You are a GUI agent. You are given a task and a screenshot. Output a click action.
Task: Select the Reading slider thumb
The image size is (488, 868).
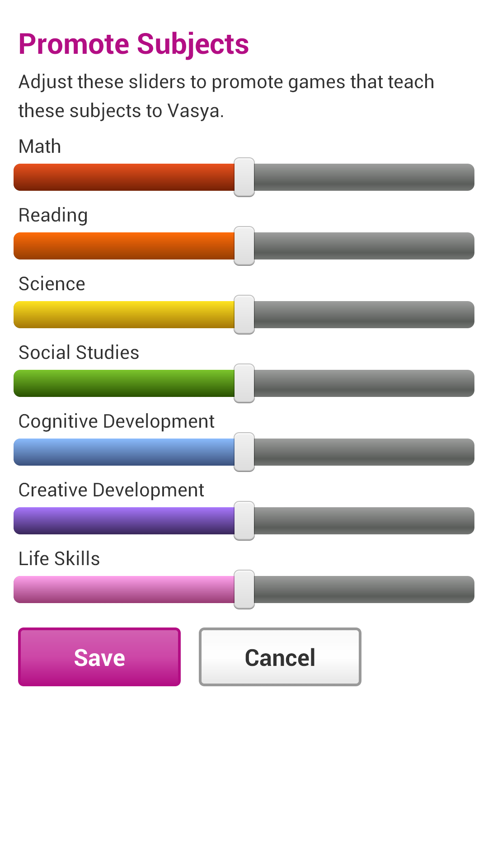pos(244,246)
